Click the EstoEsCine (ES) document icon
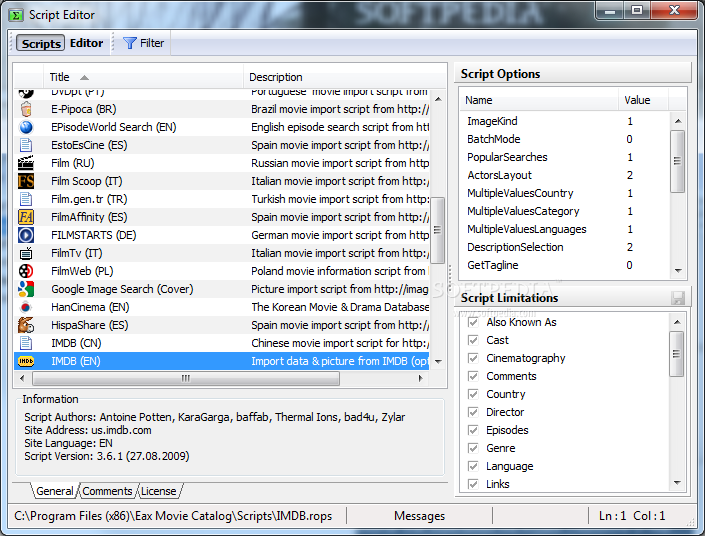The height and width of the screenshot is (536, 705). (x=26, y=145)
